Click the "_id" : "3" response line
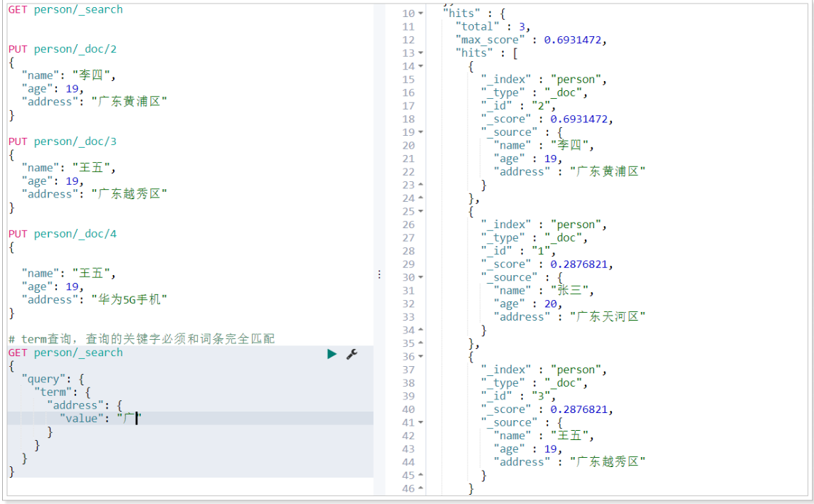This screenshot has width=814, height=504. pos(518,396)
